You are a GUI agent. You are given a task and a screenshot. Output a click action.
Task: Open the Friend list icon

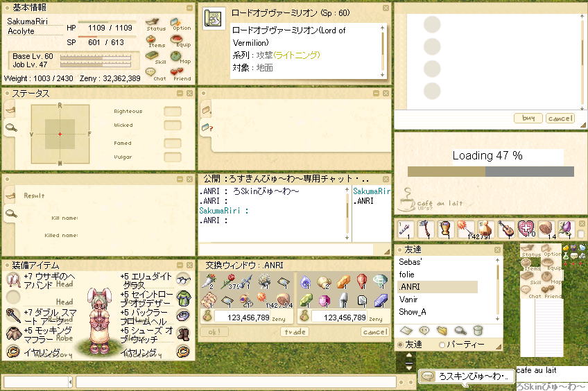[181, 75]
